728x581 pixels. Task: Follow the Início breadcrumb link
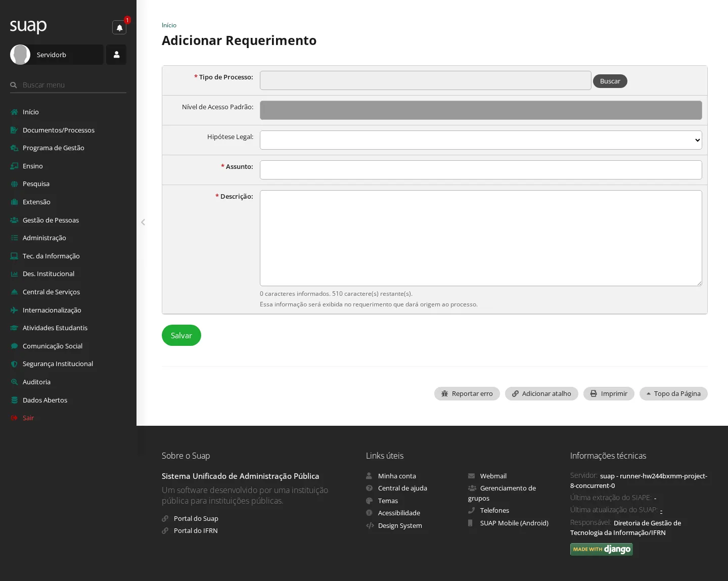(169, 25)
